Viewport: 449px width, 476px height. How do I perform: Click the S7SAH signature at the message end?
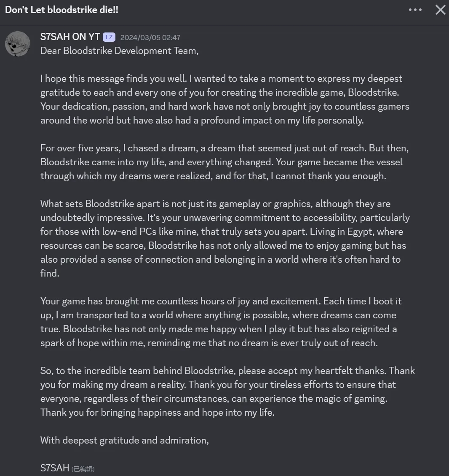tap(55, 468)
